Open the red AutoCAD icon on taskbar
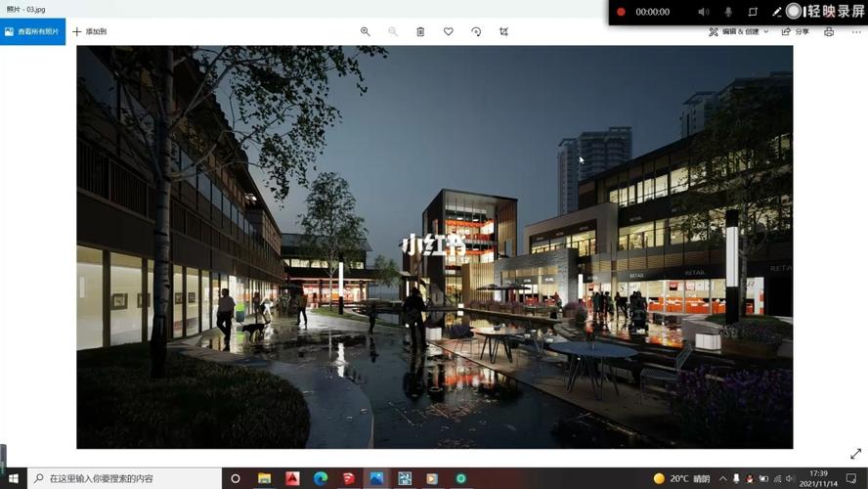This screenshot has height=489, width=868. 293,478
